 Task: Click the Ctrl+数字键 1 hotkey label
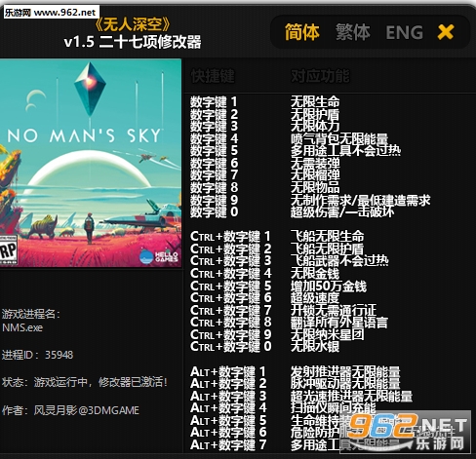pyautogui.click(x=231, y=236)
